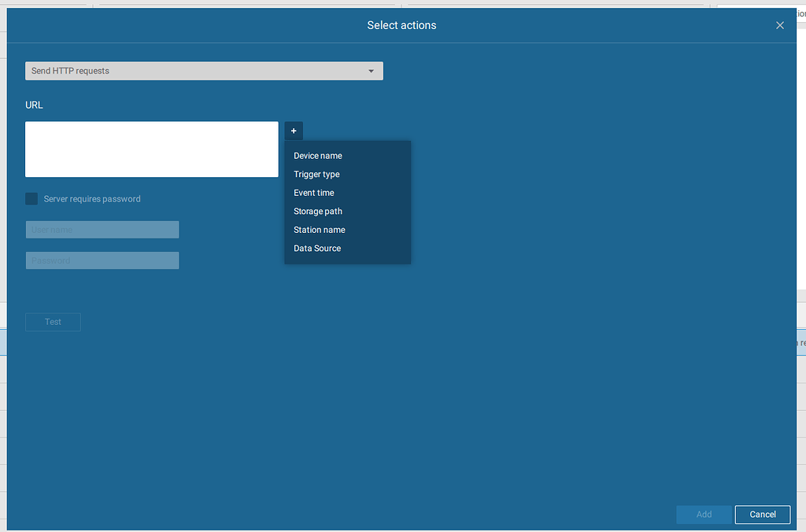
Task: Pick Storage path as a URL variable
Action: (x=317, y=211)
